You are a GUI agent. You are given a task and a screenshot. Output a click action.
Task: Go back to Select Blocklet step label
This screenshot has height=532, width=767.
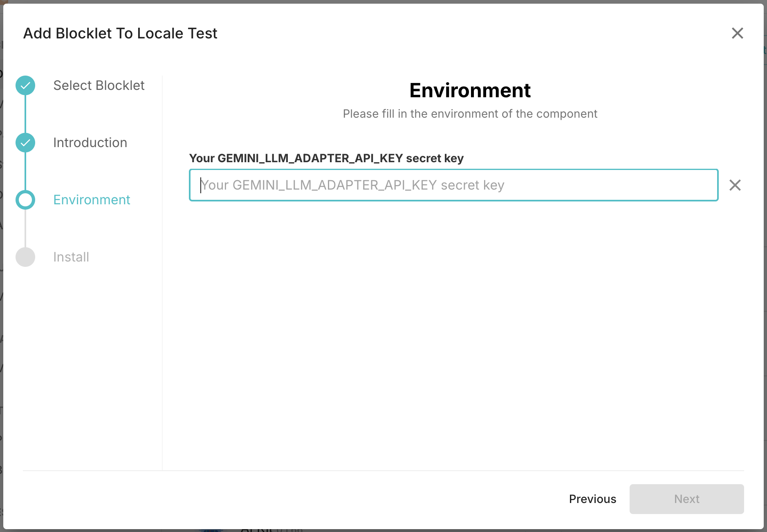pyautogui.click(x=99, y=85)
